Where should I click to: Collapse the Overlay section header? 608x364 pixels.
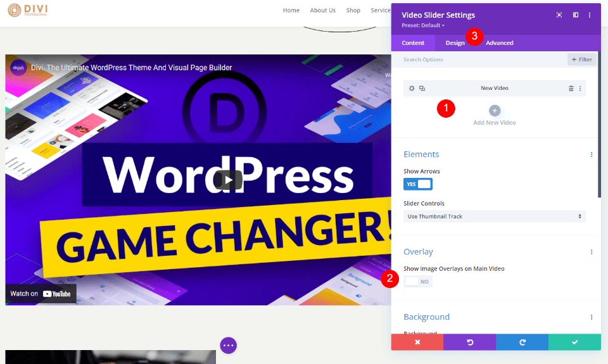click(418, 252)
